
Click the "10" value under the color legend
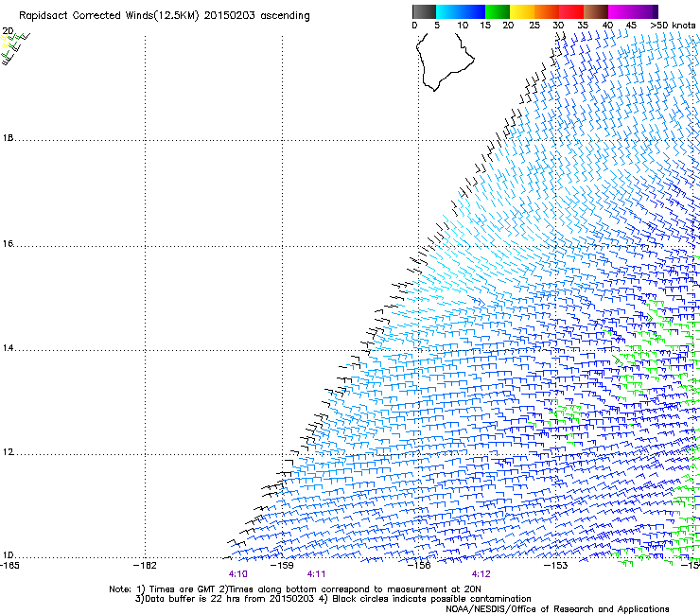(x=463, y=26)
